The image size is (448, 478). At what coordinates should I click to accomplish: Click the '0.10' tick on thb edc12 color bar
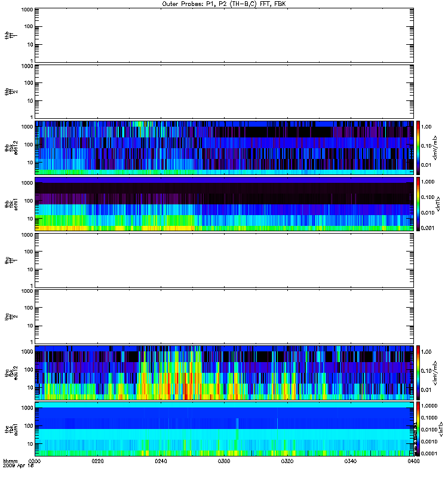426,146
